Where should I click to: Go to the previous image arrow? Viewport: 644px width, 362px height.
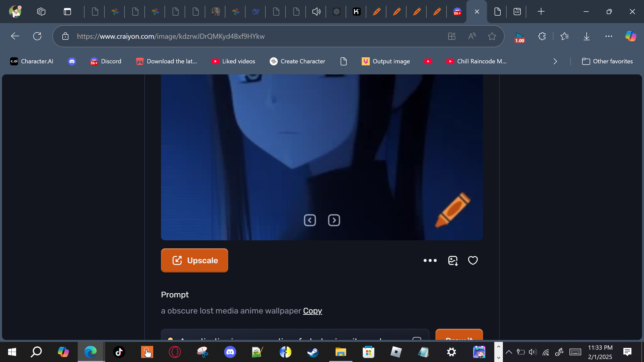coord(310,220)
